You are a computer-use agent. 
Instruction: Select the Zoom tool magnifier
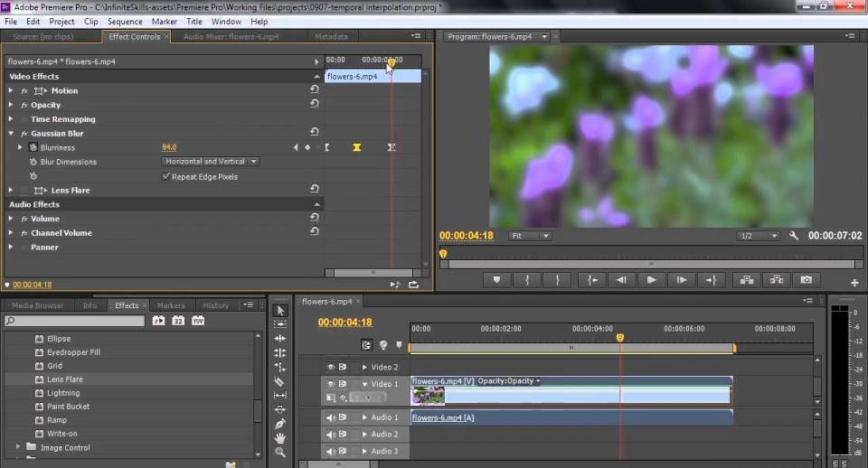click(280, 452)
